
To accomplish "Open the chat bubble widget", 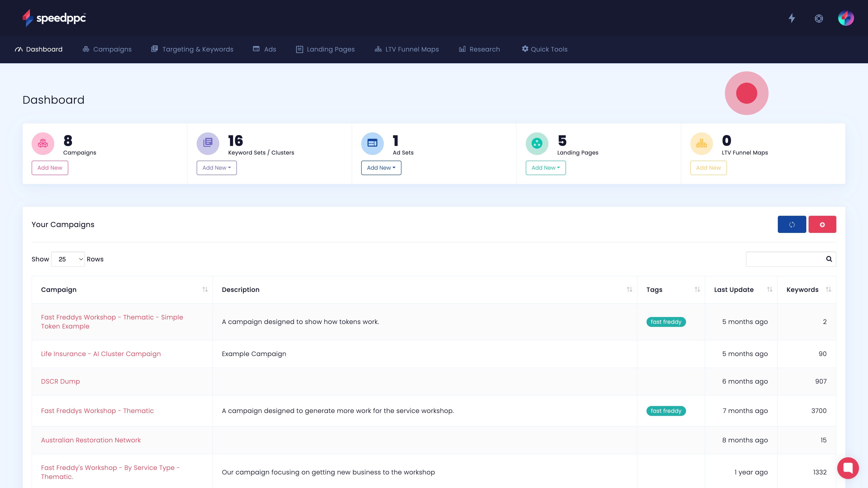I will (848, 468).
